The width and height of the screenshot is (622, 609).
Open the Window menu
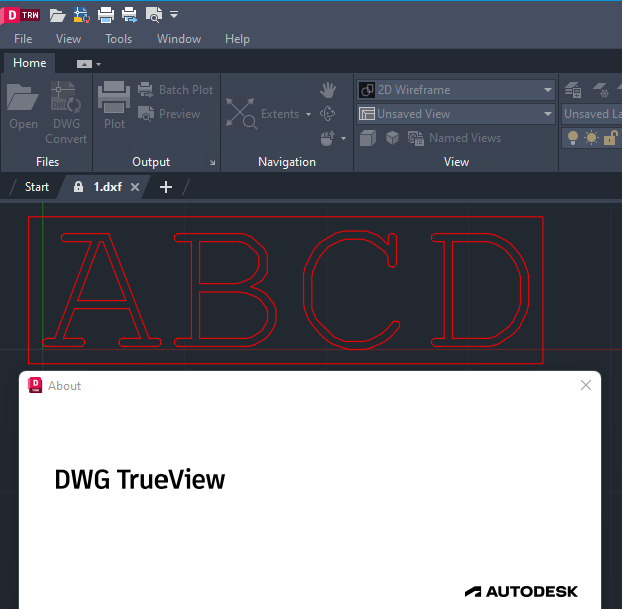(179, 39)
